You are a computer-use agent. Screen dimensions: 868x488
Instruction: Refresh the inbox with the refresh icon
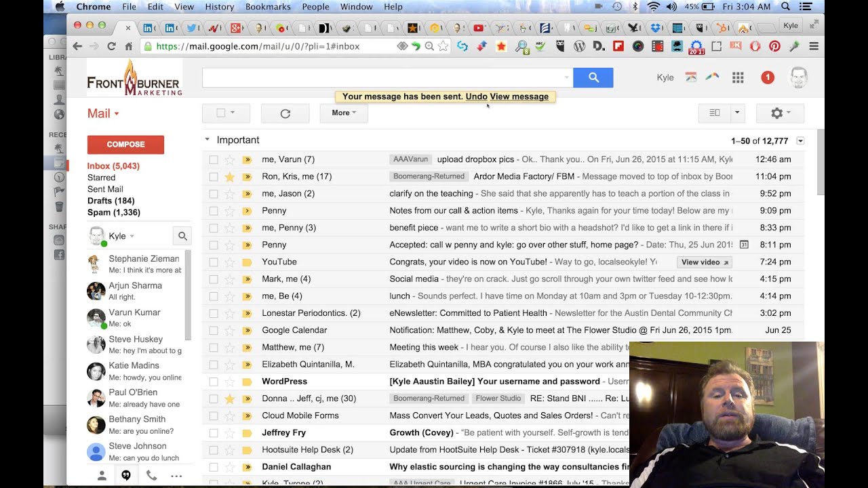285,113
